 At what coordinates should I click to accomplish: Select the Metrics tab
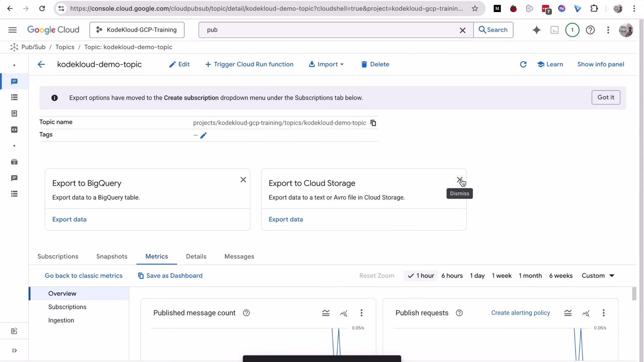tap(157, 256)
